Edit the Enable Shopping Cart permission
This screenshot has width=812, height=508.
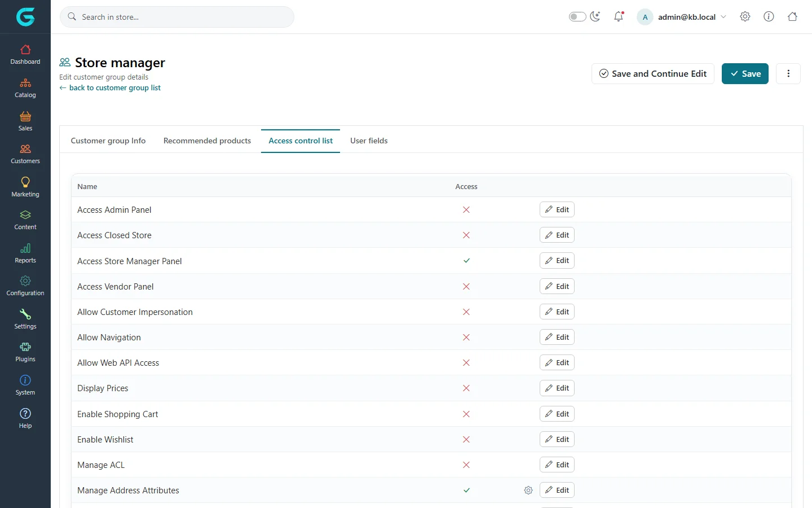(557, 414)
